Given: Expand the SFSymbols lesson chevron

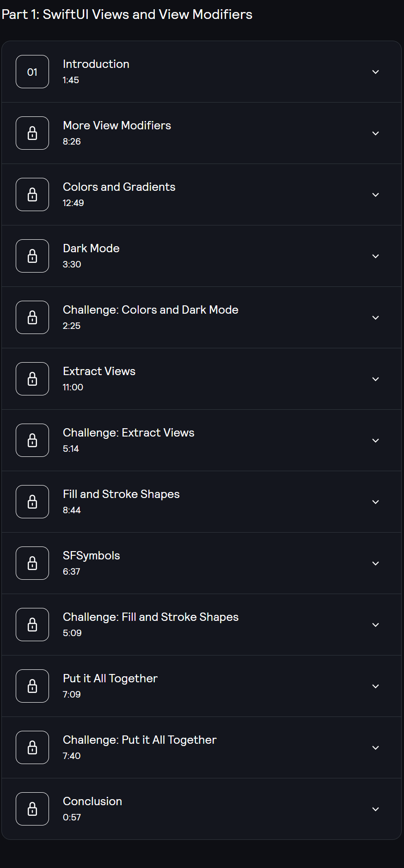Looking at the screenshot, I should click(x=376, y=564).
